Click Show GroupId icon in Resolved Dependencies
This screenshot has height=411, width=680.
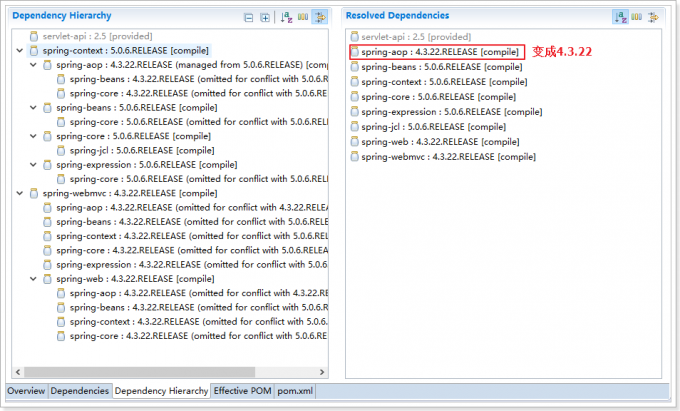point(637,17)
